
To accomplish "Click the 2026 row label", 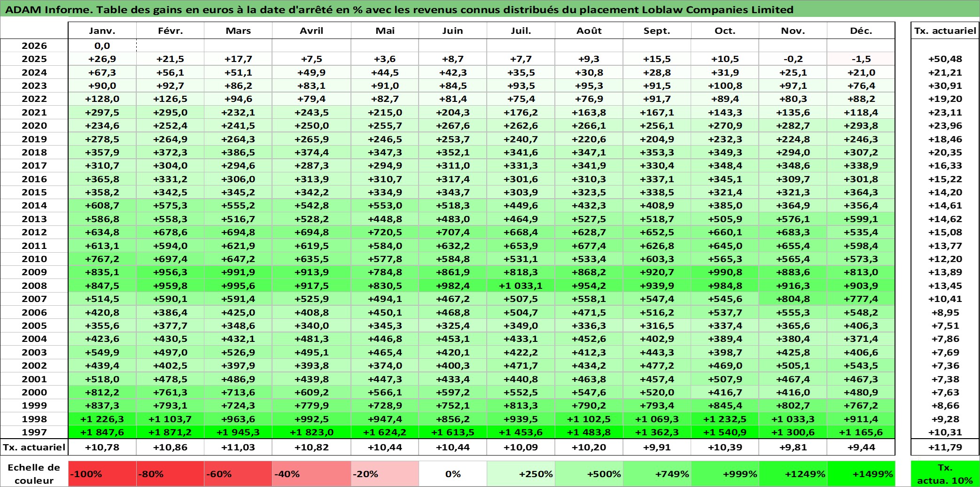I will tap(34, 46).
